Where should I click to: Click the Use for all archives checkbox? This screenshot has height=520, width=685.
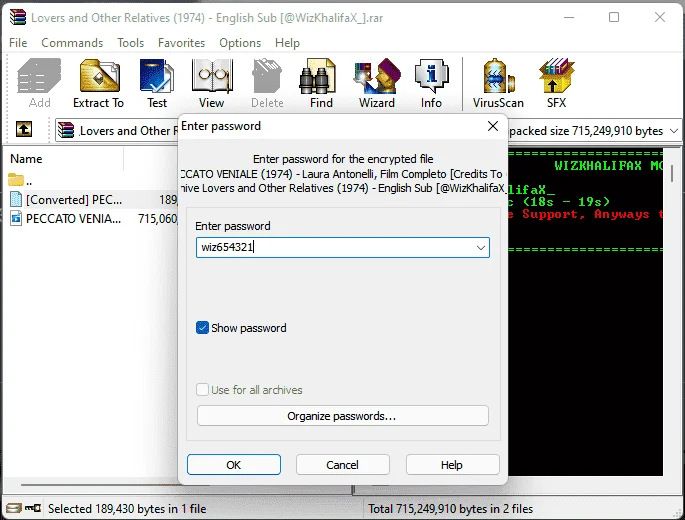tap(202, 389)
